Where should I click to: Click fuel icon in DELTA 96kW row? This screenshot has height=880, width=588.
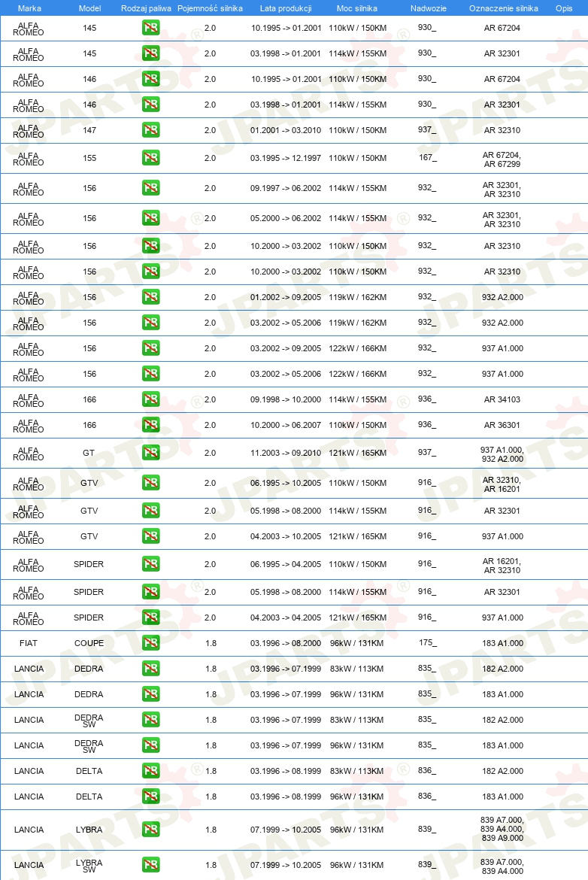click(x=151, y=797)
